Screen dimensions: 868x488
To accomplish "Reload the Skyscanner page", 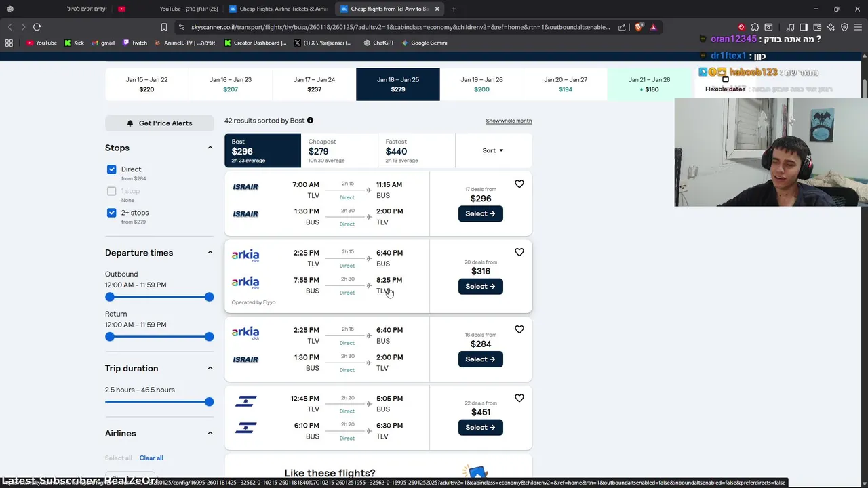I will (37, 27).
